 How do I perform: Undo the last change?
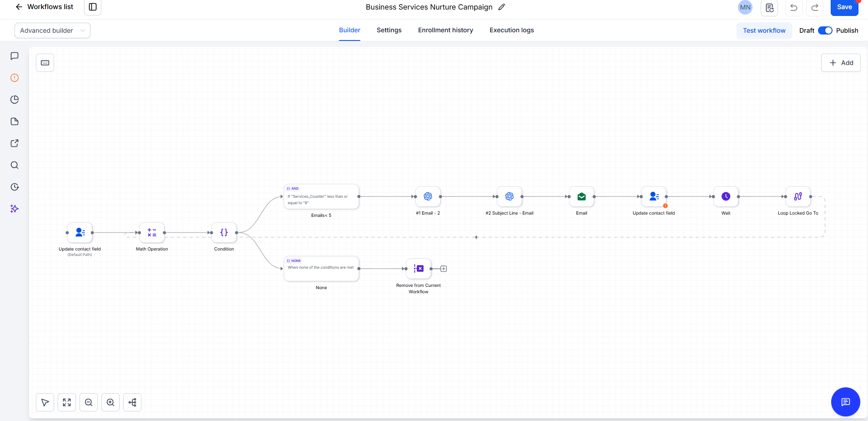pyautogui.click(x=793, y=7)
